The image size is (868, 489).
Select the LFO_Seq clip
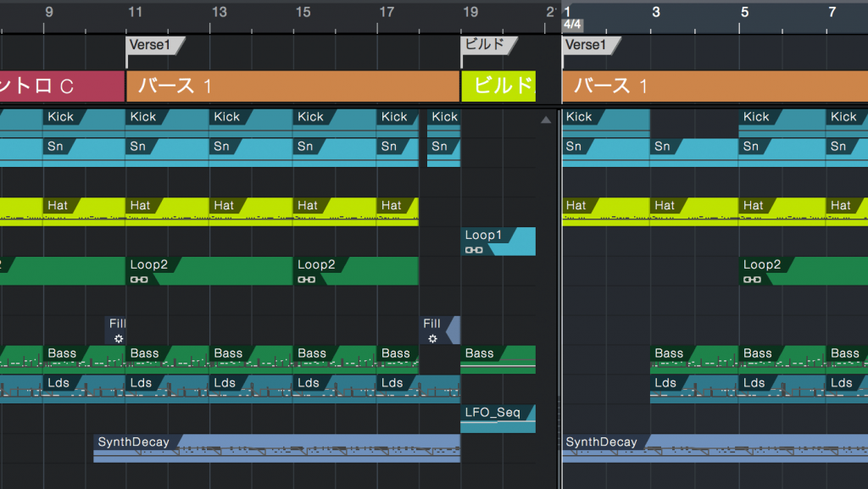pyautogui.click(x=498, y=418)
